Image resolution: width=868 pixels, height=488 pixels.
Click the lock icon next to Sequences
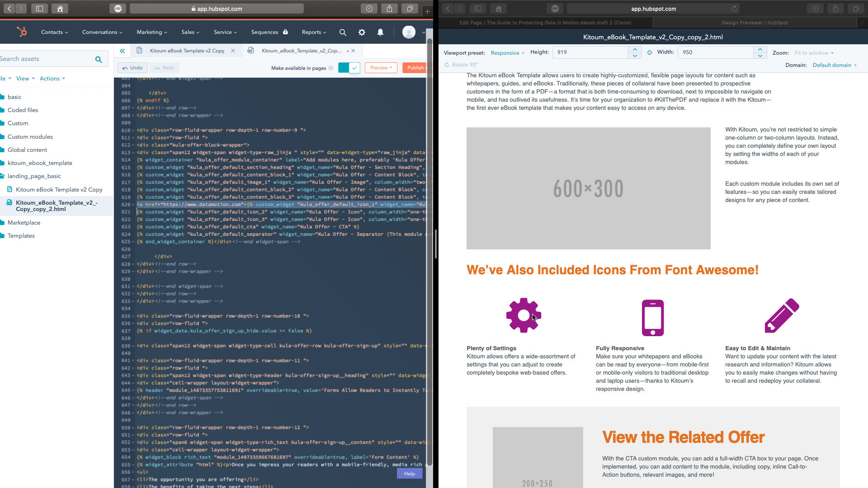286,32
